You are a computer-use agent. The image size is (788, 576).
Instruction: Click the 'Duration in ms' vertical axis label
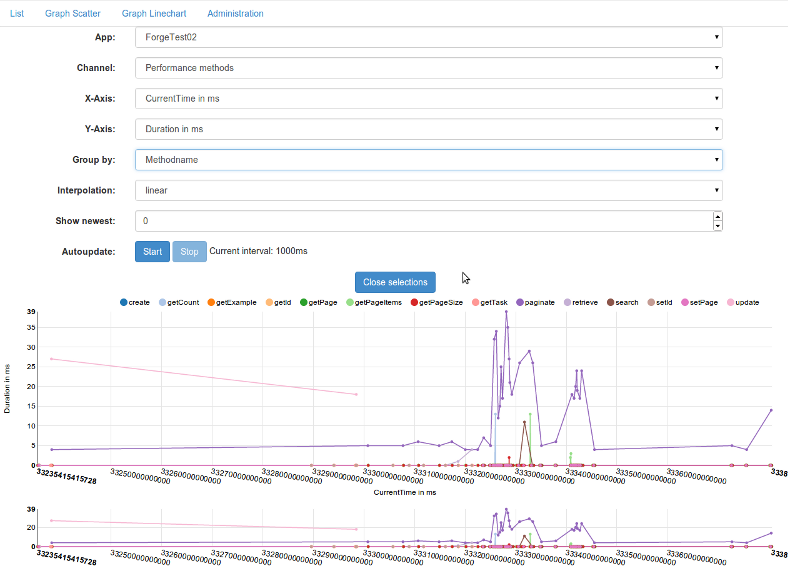pyautogui.click(x=7, y=389)
